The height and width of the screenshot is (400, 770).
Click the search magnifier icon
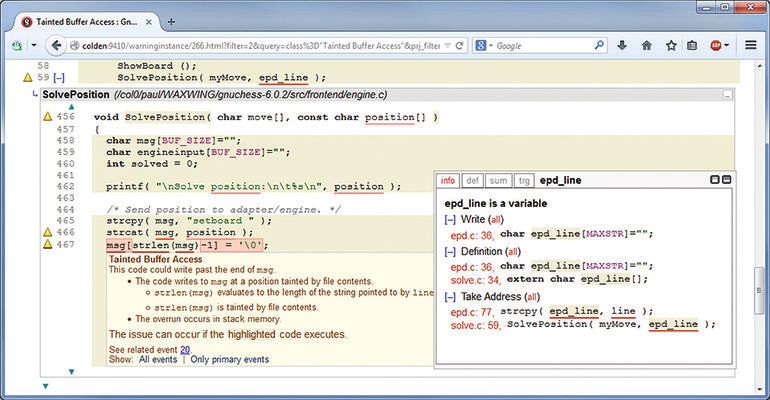click(x=599, y=46)
